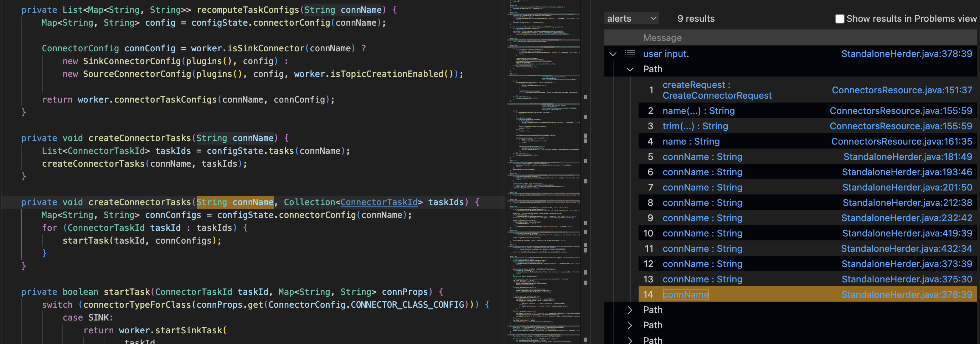Screen dimensions: 980x344
Task: Open StandaloneHerder.java:212:38 location link
Action: [907, 203]
